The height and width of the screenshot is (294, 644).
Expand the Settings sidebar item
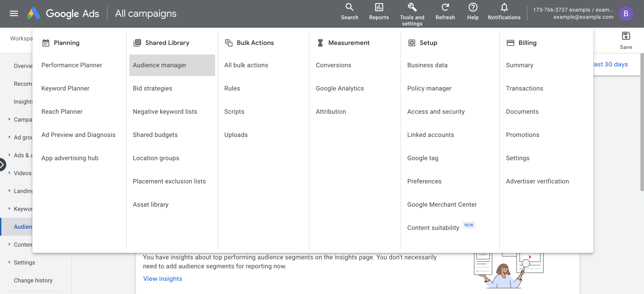tap(9, 262)
